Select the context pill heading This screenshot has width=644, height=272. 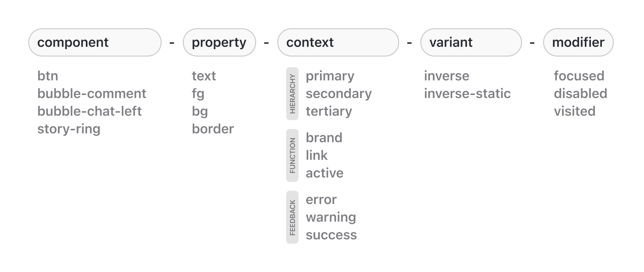338,42
